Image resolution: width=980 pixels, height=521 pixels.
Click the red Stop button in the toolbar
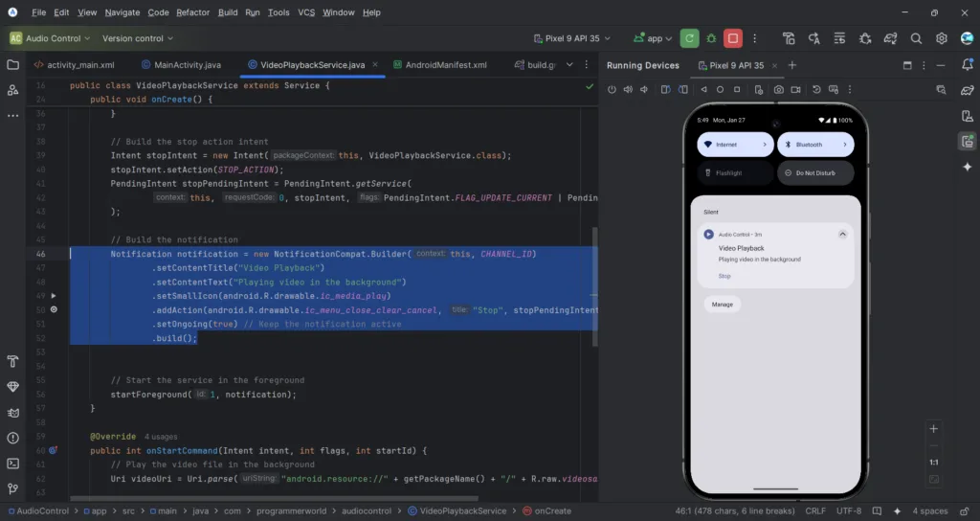tap(733, 38)
